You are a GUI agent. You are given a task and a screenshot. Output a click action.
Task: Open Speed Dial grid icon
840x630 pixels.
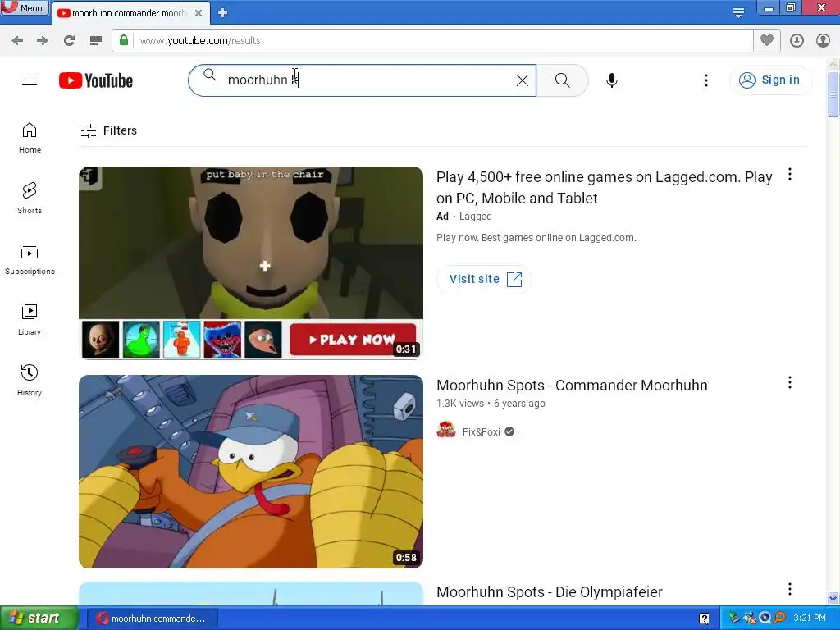pos(96,41)
